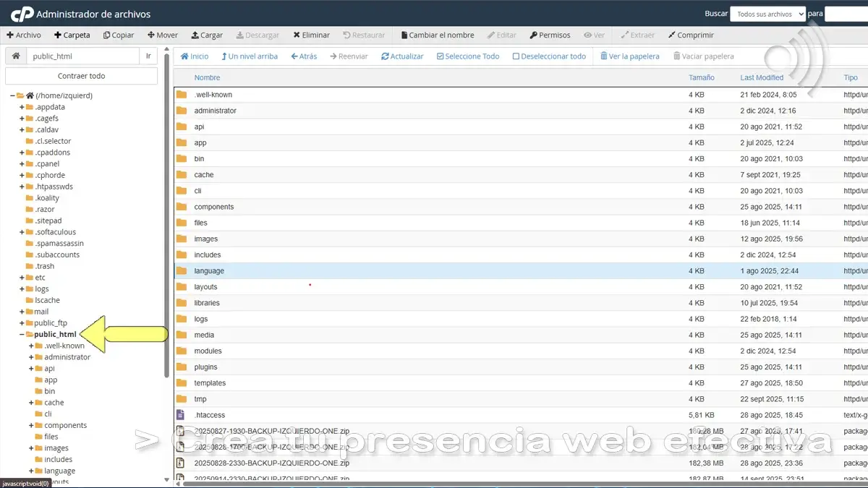This screenshot has height=488, width=868.
Task: Click the Actualizar refresh button
Action: (402, 56)
